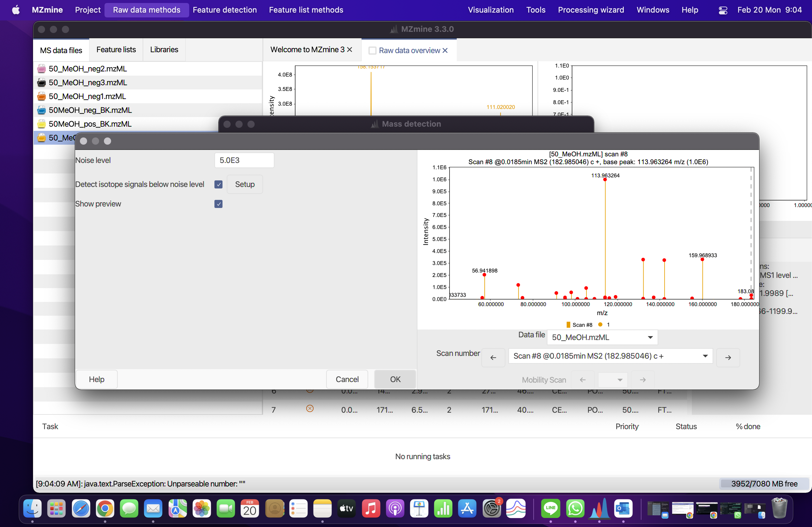Open the Mobility Scan dropdown
The width and height of the screenshot is (812, 527).
click(x=612, y=380)
